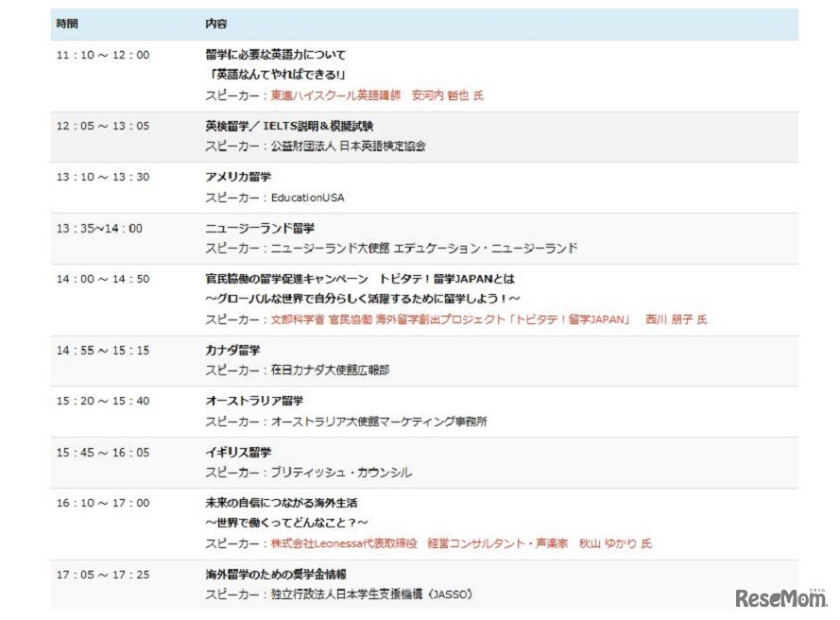
Task: Select the 14:55～15:15 time cell
Action: click(x=103, y=351)
